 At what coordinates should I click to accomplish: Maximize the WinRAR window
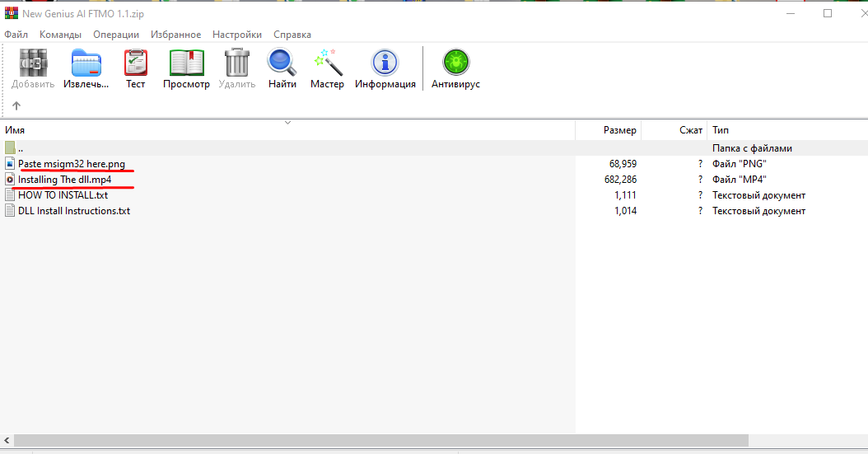pyautogui.click(x=828, y=13)
